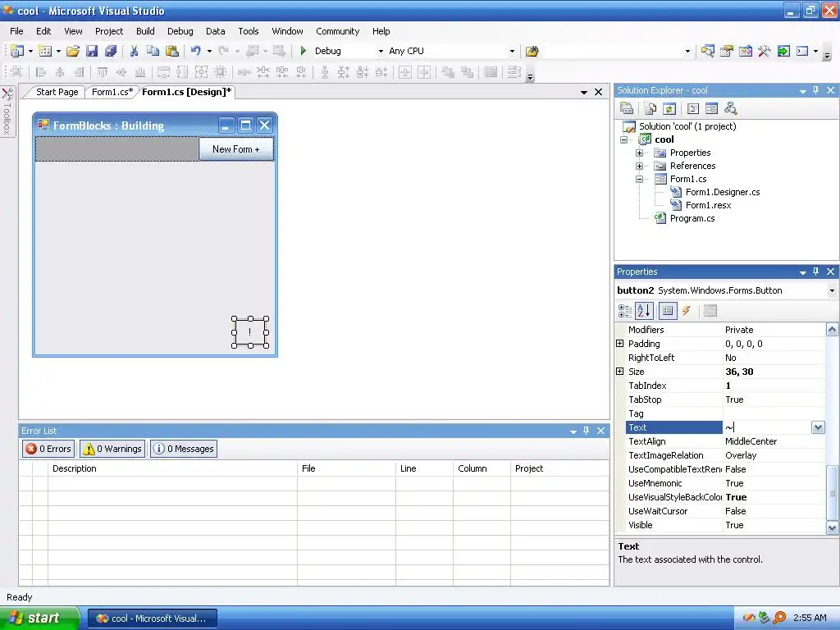Click the Find in Files icon
Viewport: 840px width, 630px height.
(532, 51)
